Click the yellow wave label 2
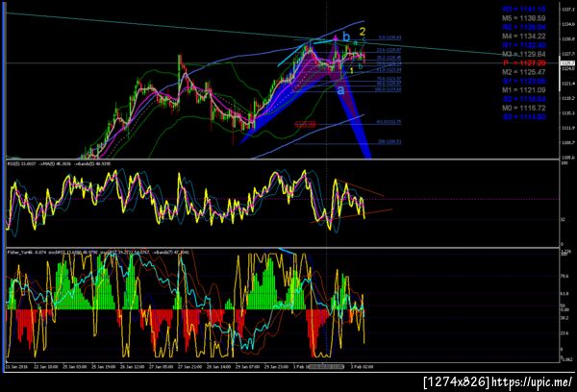577x392 pixels. point(363,32)
